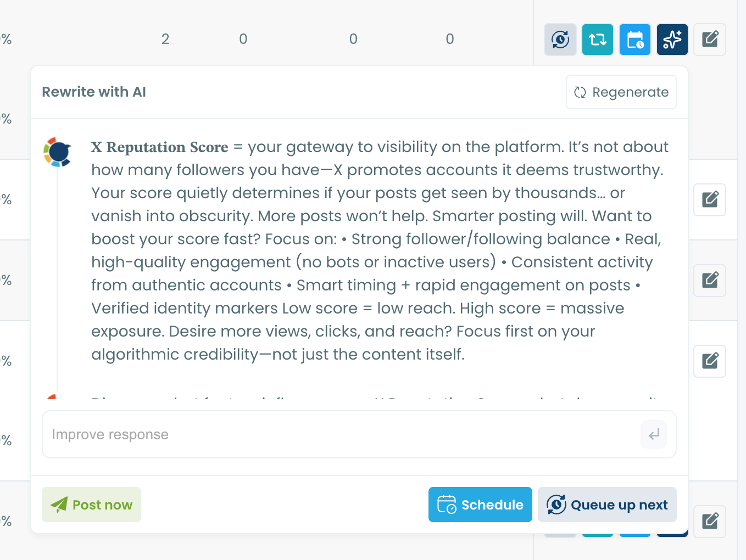This screenshot has height=560, width=746.
Task: Click the bottommost edit pencil icon
Action: 709,521
